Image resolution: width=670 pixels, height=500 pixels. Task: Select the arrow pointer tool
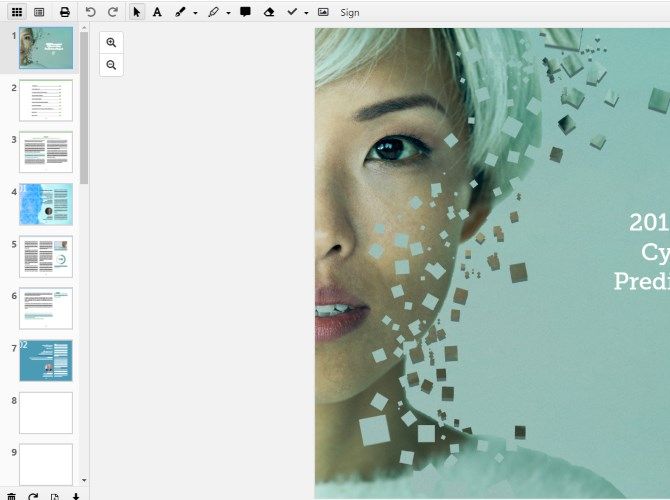click(x=137, y=12)
